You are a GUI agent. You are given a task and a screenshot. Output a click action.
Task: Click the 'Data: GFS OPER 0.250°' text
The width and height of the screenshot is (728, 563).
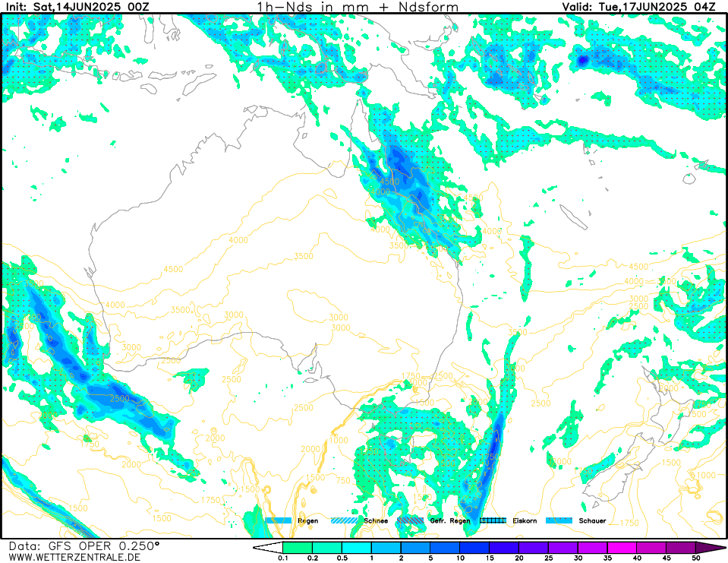tap(84, 546)
